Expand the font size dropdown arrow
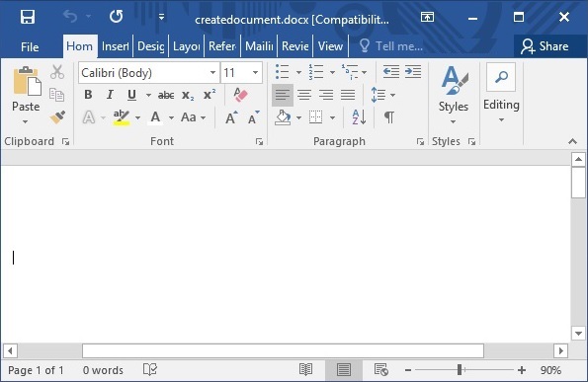Screen dimensions: 588x382 pos(255,73)
